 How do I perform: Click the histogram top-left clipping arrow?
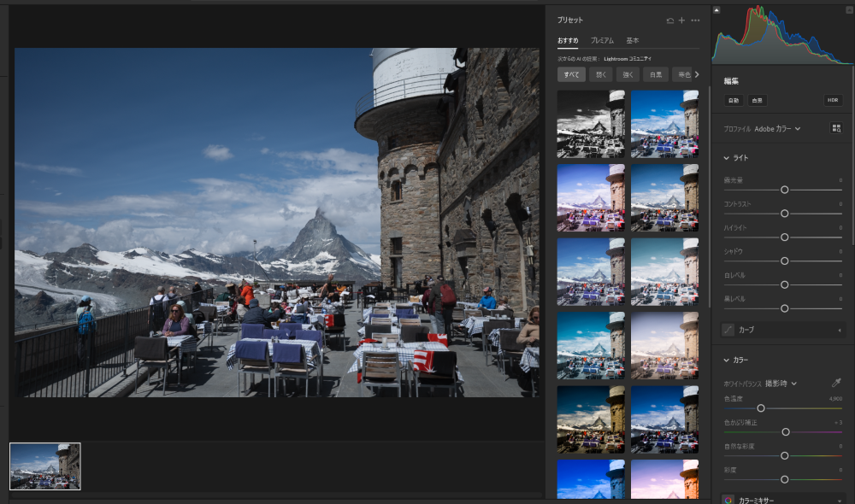click(716, 10)
